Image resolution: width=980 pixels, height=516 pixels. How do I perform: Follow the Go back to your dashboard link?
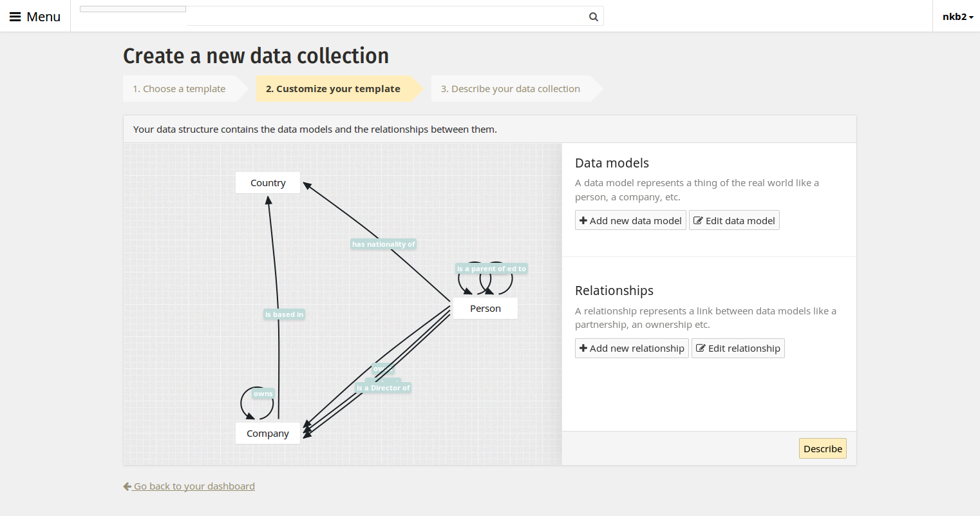(193, 486)
